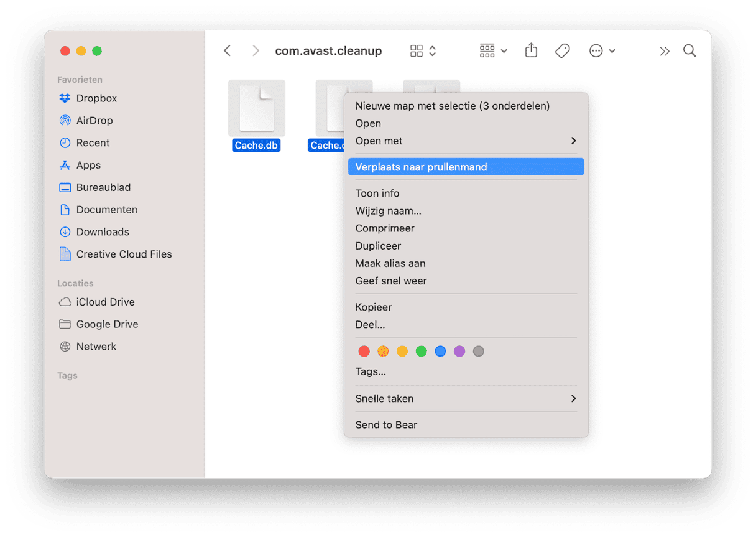Apply the purple color tag

coord(459,352)
